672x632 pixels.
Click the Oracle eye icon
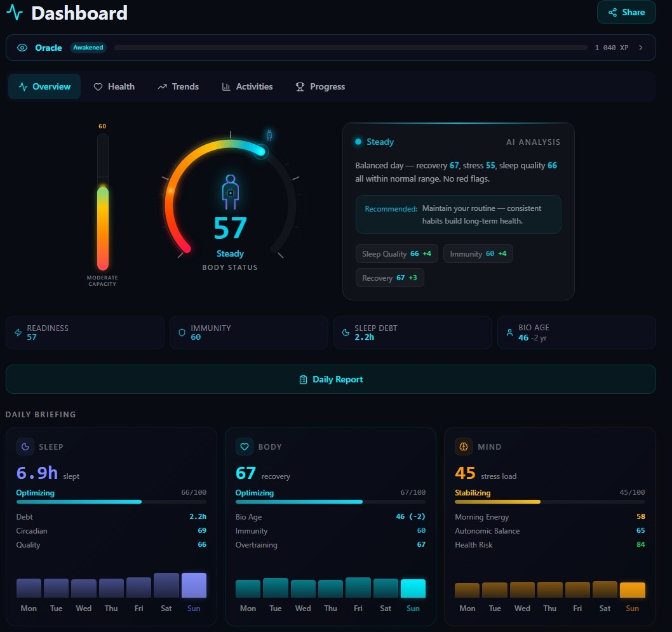(23, 48)
